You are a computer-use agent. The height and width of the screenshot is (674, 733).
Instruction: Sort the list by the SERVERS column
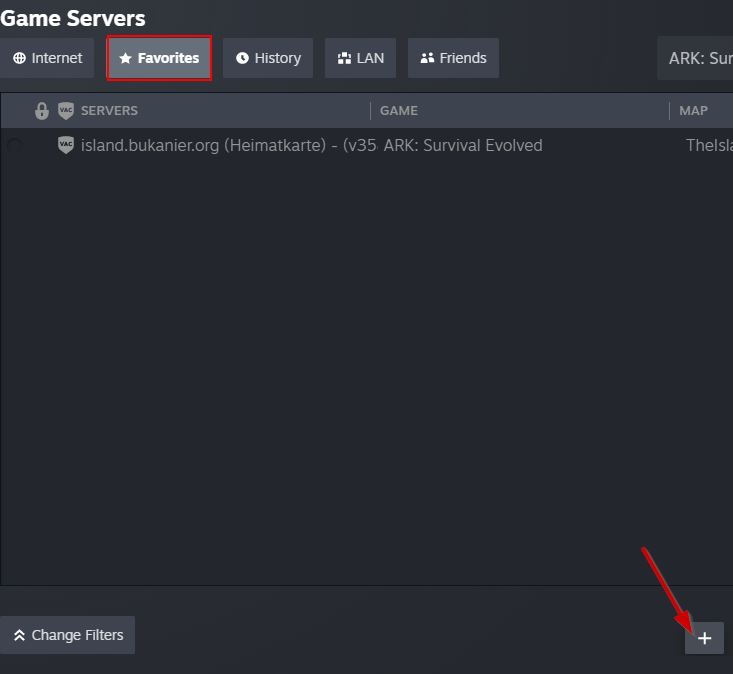(110, 111)
